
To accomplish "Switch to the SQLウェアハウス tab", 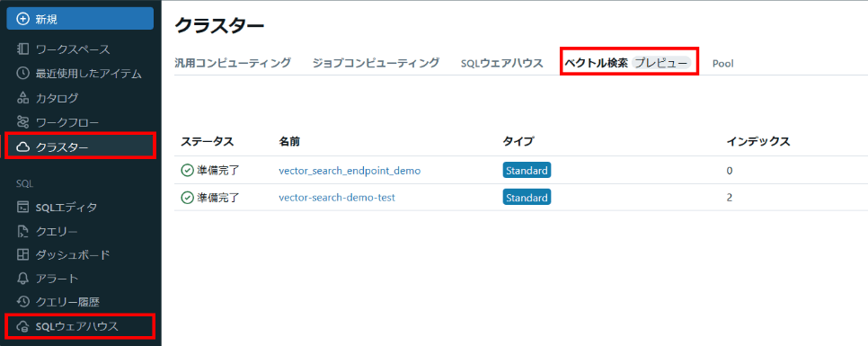I will 501,63.
